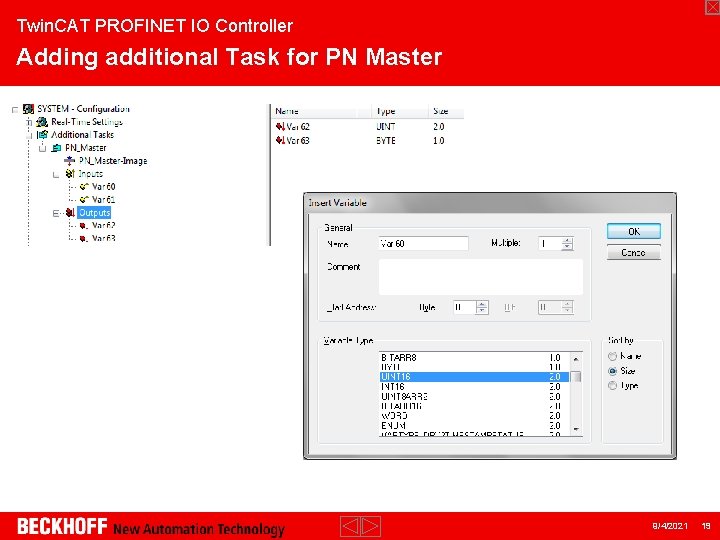The width and height of the screenshot is (720, 540).
Task: Click the Multiple value field
Action: (x=550, y=244)
